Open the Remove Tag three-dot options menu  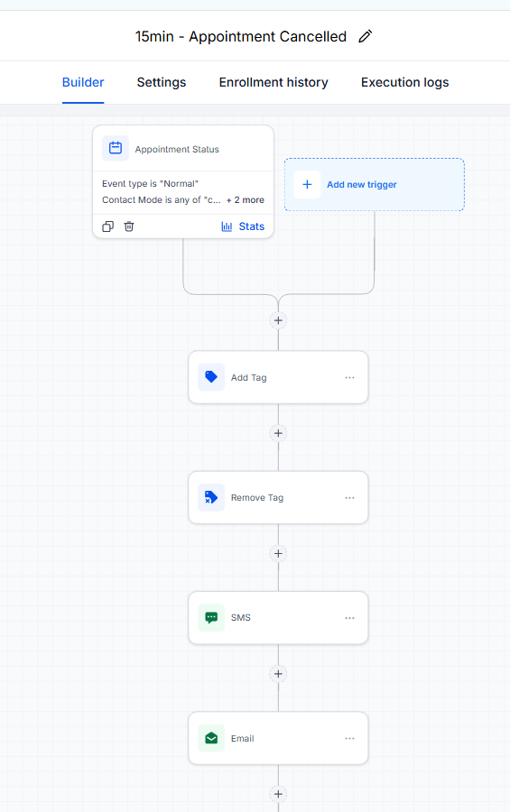click(x=350, y=498)
